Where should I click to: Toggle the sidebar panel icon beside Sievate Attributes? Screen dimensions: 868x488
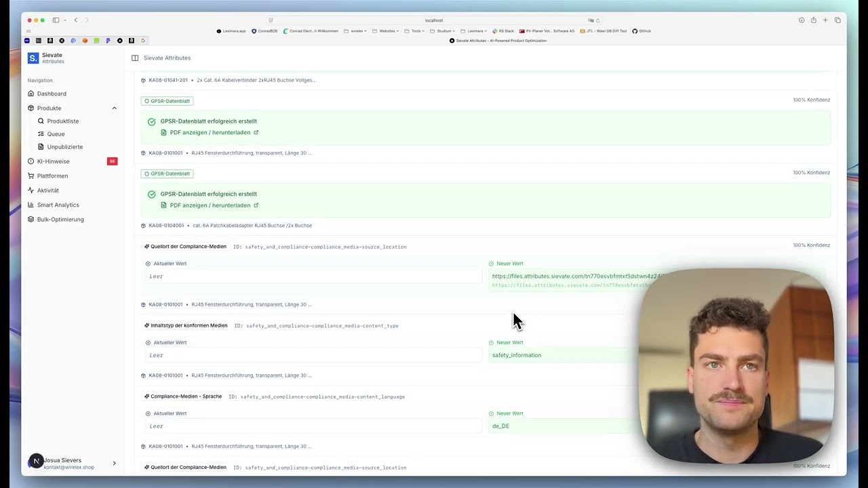135,58
